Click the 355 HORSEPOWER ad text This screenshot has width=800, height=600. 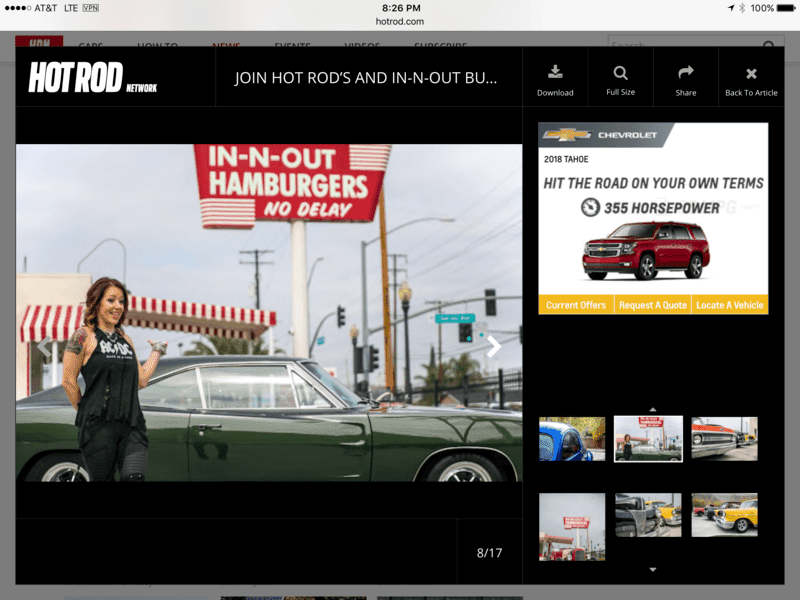click(661, 208)
